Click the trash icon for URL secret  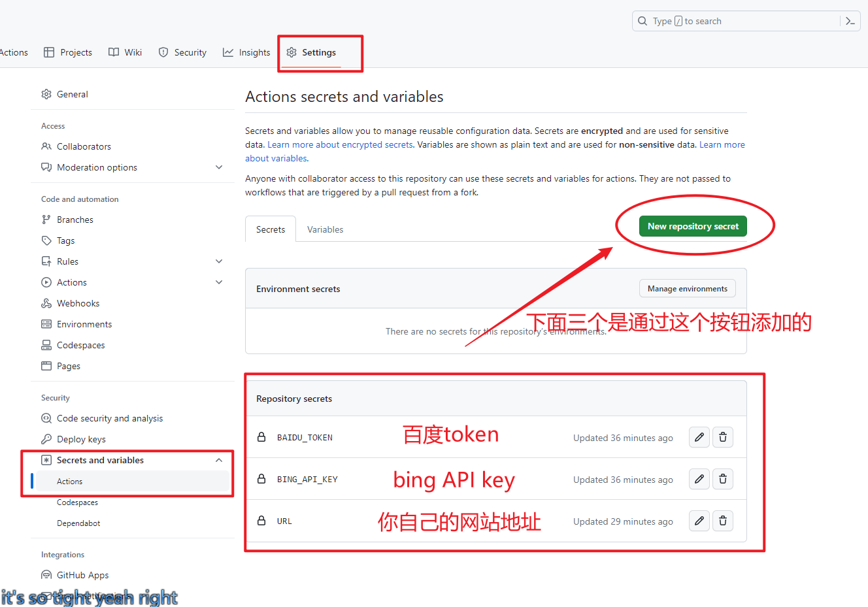722,521
